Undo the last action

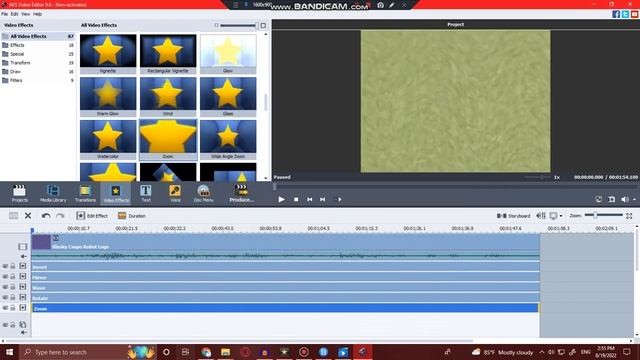[x=46, y=216]
